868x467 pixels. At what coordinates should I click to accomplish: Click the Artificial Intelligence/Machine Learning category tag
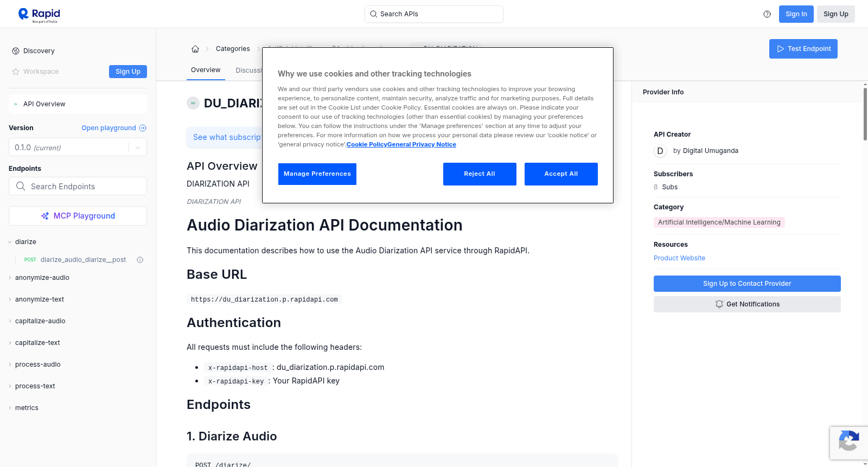[719, 222]
